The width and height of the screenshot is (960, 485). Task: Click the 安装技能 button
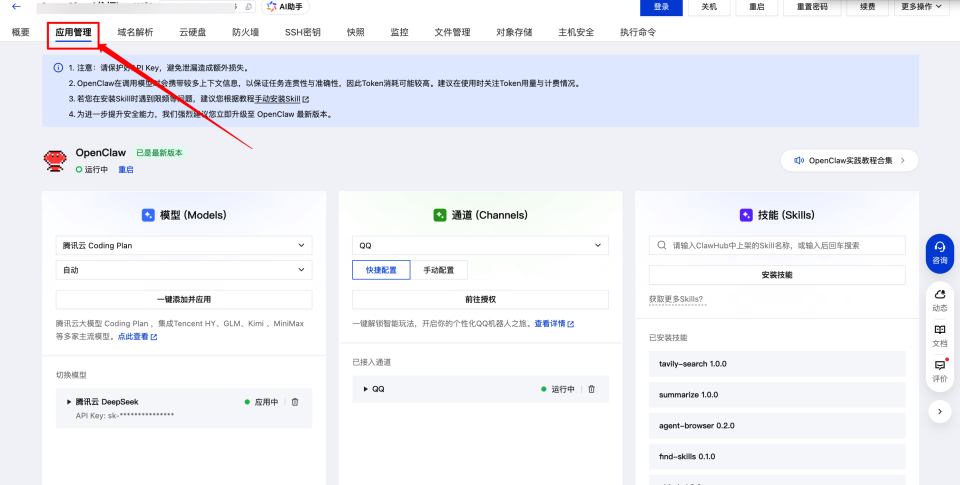[x=777, y=275]
